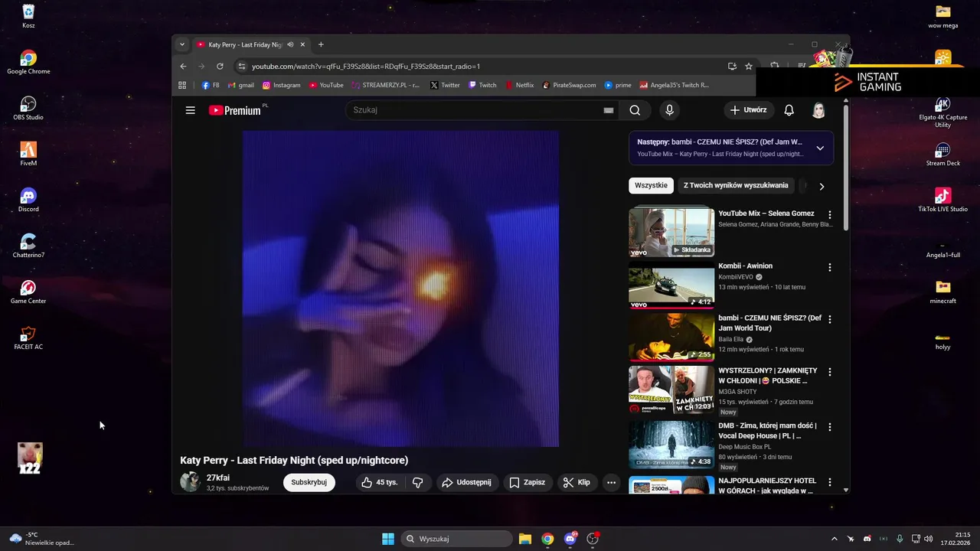Open options for DMB - Zima video
Viewport: 980px width, 551px height.
click(x=829, y=427)
